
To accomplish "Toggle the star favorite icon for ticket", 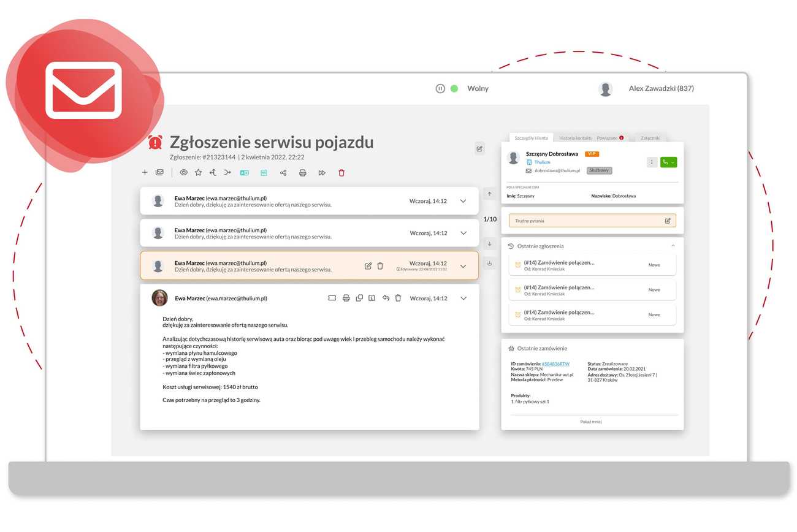I will 198,173.
